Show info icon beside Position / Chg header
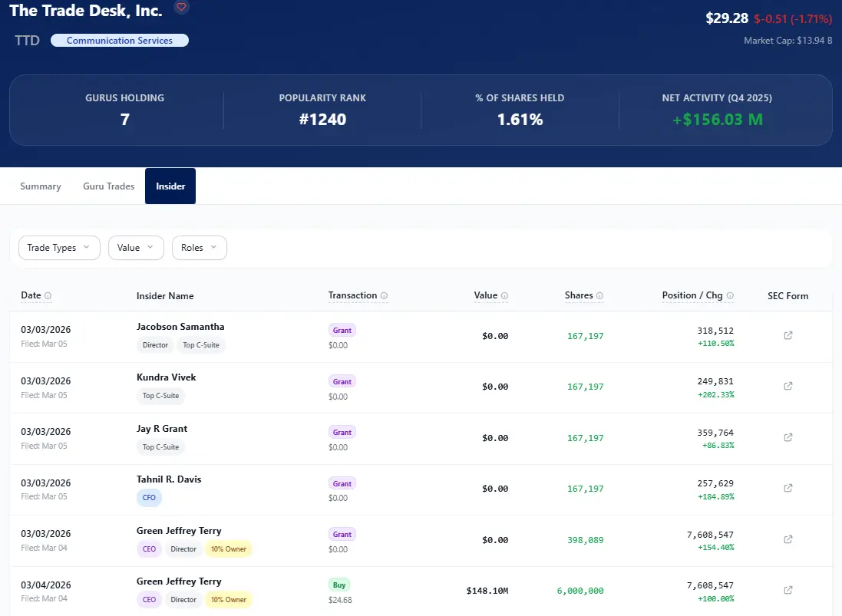Image resolution: width=842 pixels, height=616 pixels. pos(730,295)
